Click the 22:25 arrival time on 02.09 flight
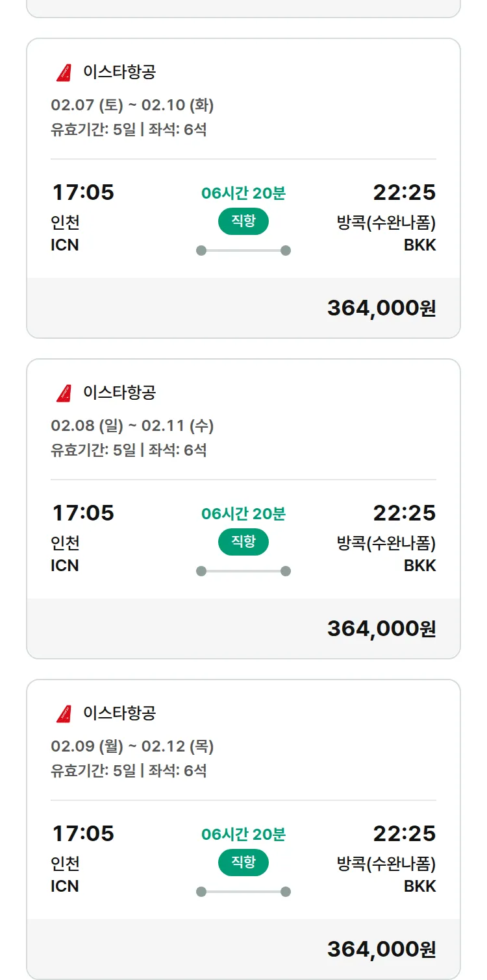Viewport: 487px width, 980px height. click(404, 834)
